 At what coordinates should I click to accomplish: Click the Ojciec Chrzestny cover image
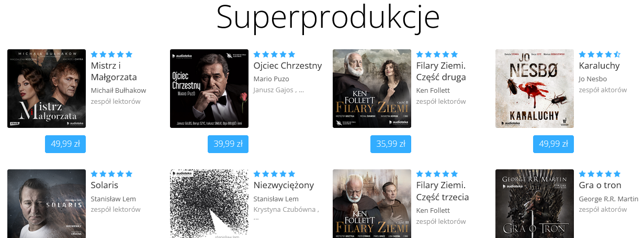[209, 89]
